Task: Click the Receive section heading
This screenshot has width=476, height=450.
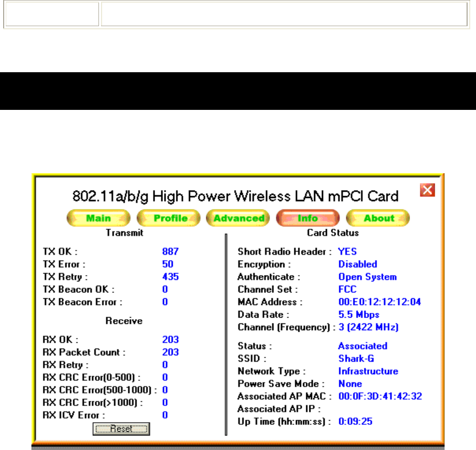Action: tap(124, 321)
